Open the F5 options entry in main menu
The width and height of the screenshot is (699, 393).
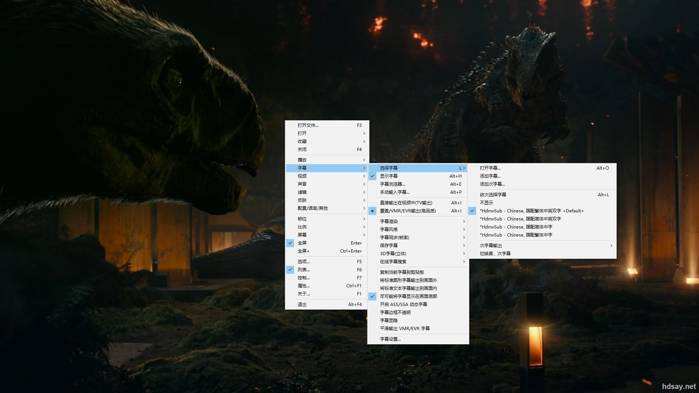(327, 262)
